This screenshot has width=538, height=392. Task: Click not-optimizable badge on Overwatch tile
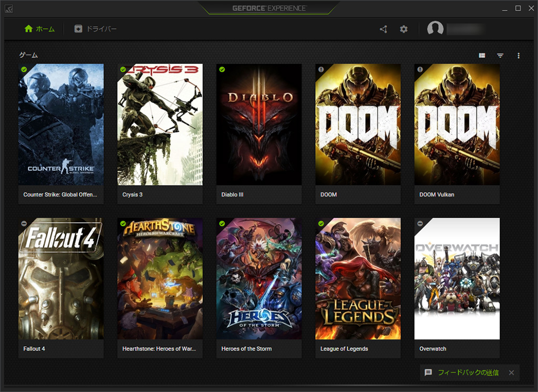pos(420,223)
